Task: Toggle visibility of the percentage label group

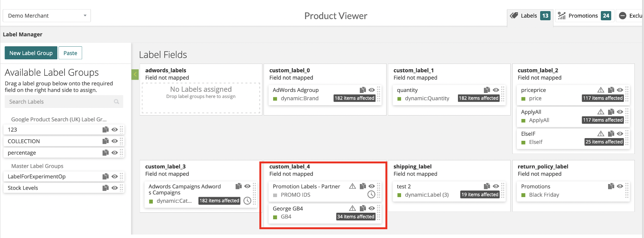Action: (x=115, y=153)
